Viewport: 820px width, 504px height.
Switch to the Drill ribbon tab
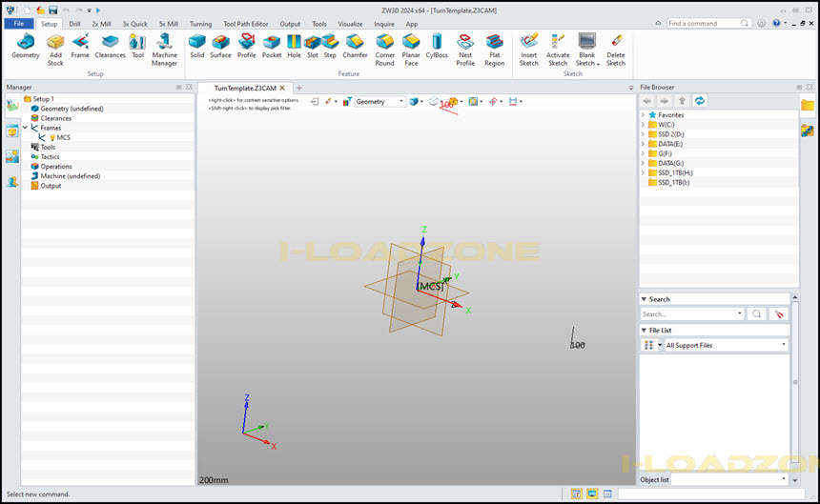coord(74,24)
